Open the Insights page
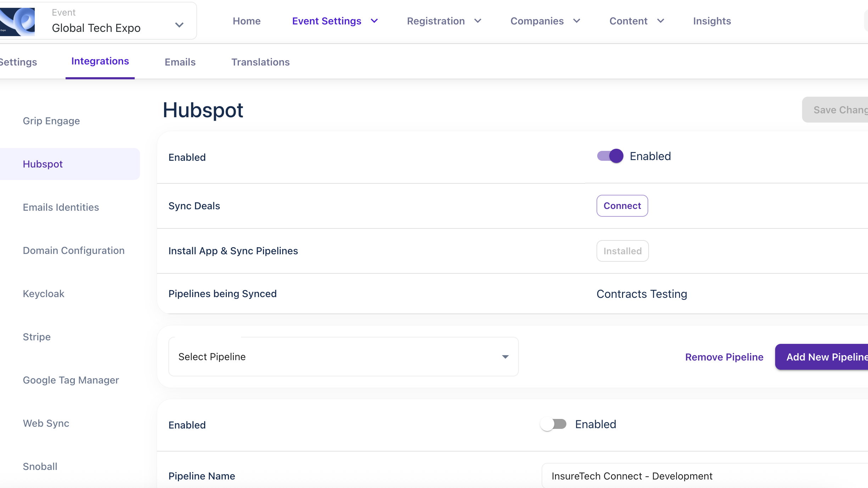 pyautogui.click(x=712, y=21)
